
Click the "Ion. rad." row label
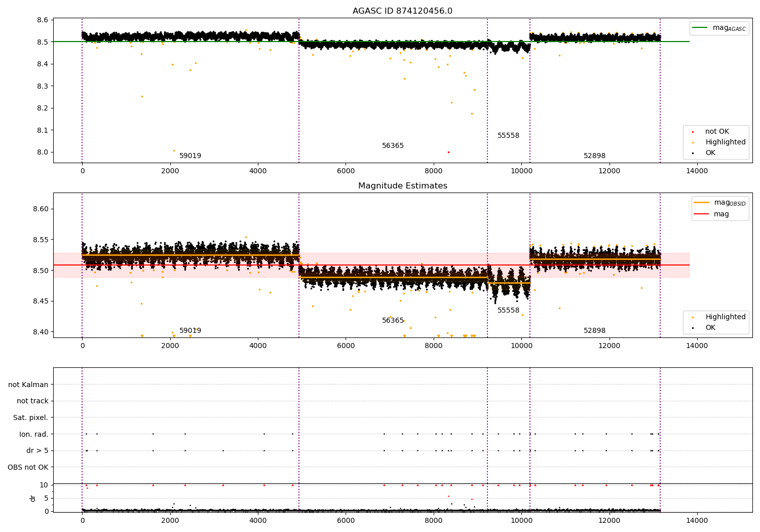[x=34, y=434]
